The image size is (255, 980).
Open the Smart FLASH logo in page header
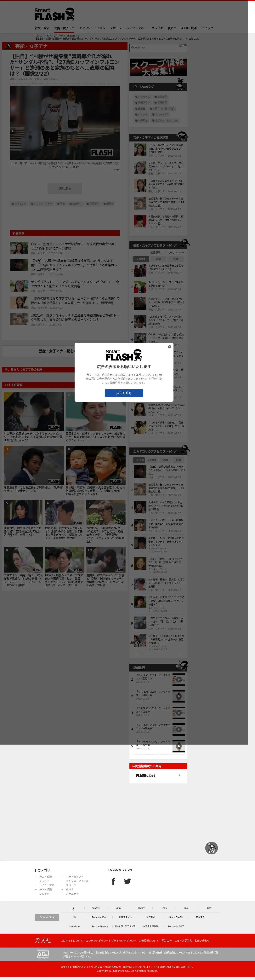pos(54,14)
